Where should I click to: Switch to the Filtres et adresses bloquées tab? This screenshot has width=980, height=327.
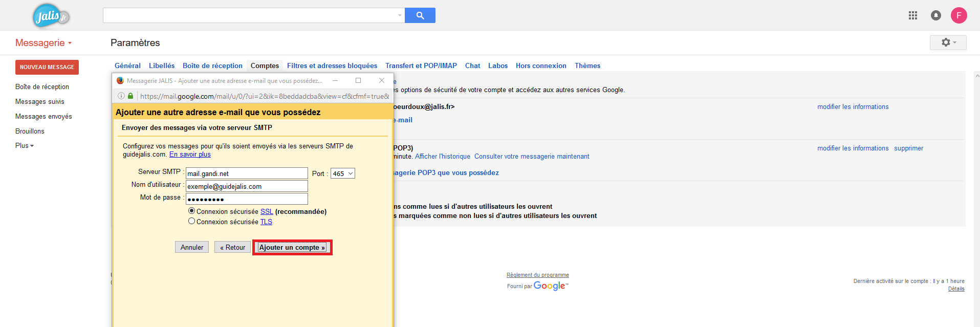click(x=332, y=66)
